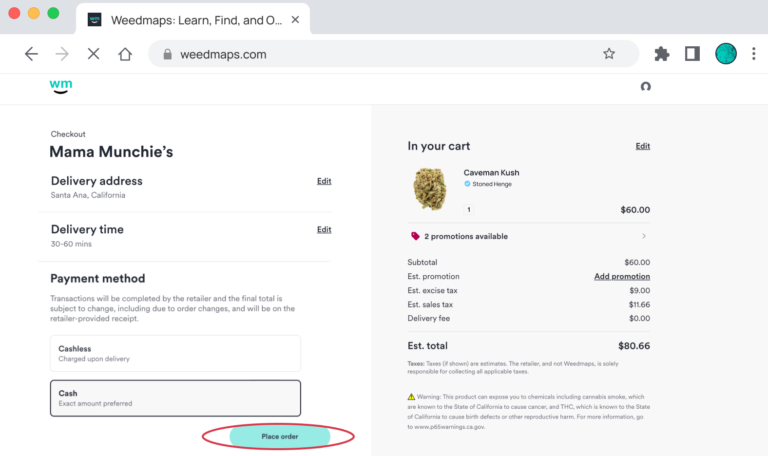Select Cashless payment option
This screenshot has width=768, height=456.
[x=175, y=353]
